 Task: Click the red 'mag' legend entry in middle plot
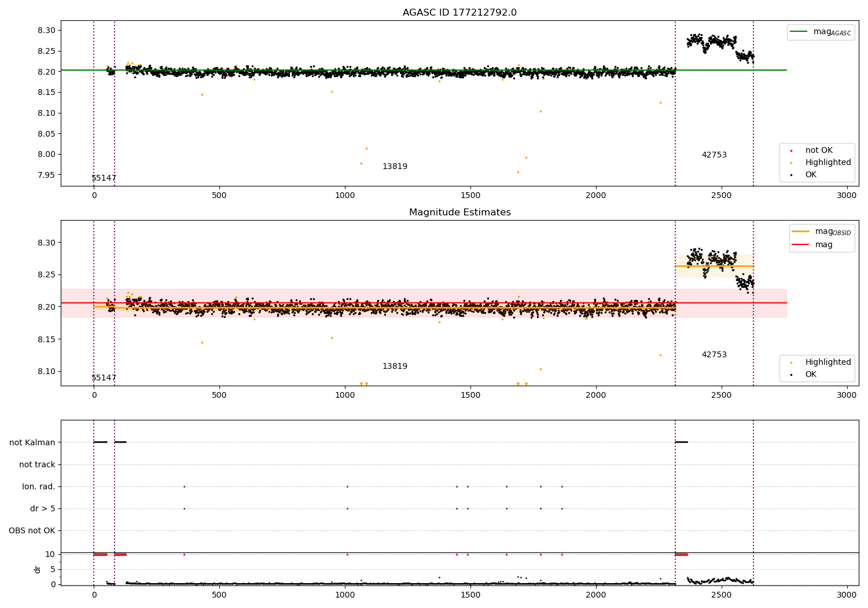coord(812,245)
